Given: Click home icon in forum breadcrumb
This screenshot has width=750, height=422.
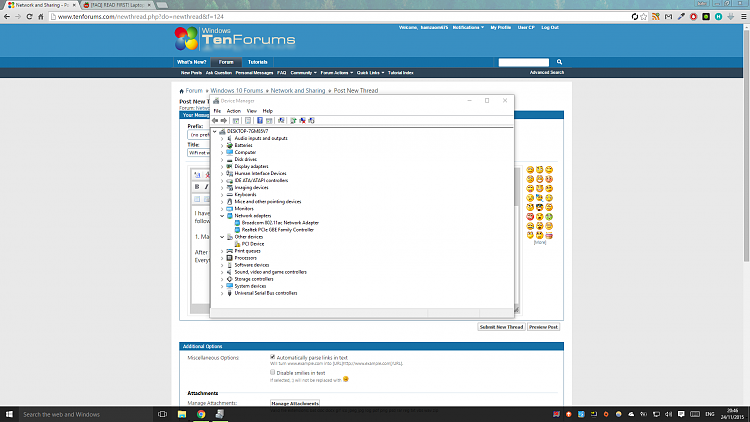Looking at the screenshot, I should 181,91.
